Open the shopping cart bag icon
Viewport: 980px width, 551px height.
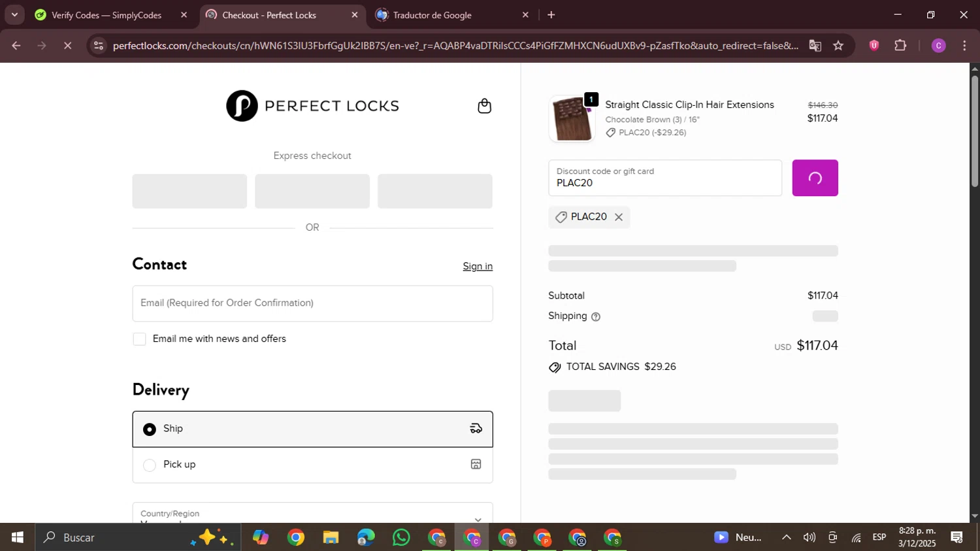[484, 106]
